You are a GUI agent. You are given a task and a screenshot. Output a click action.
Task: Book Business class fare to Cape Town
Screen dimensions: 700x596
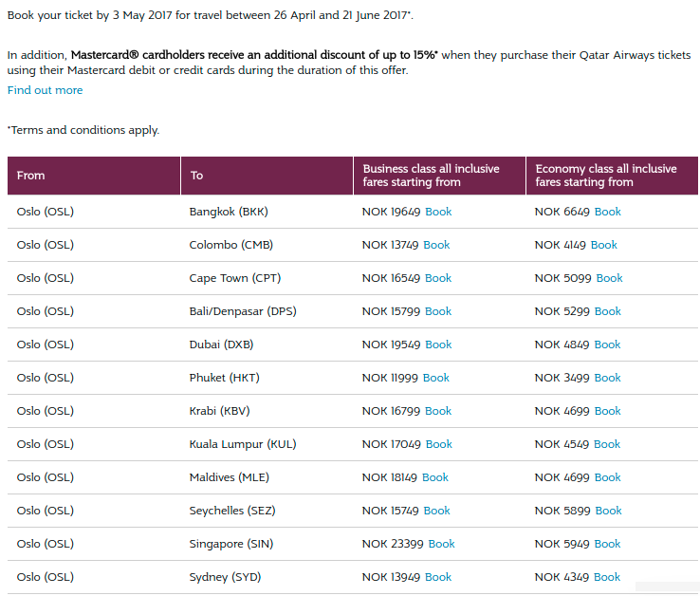[x=438, y=278]
